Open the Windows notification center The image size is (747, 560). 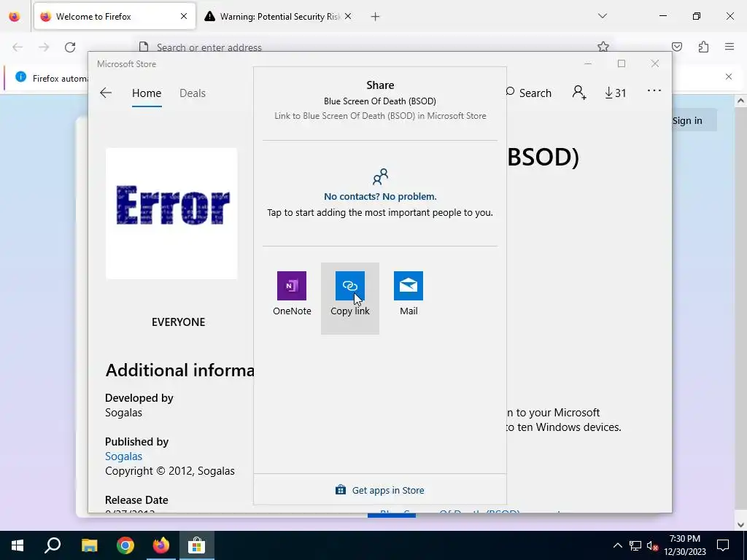tap(723, 545)
